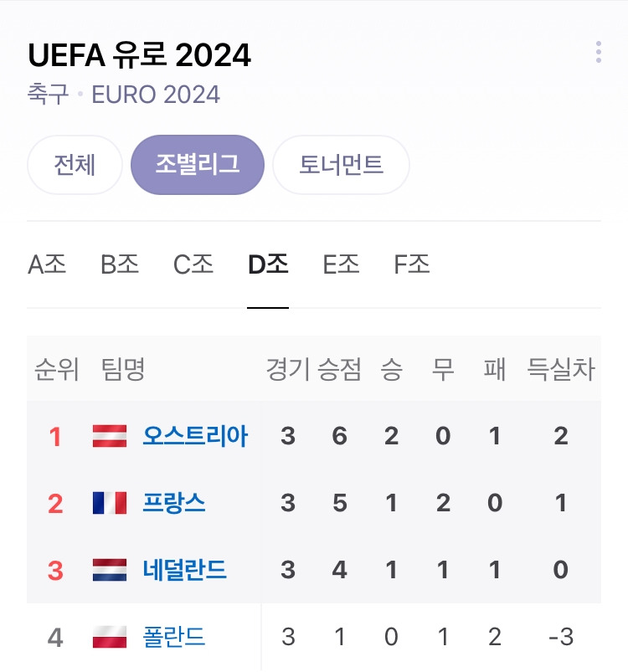Switch to the A조 group tab
The height and width of the screenshot is (672, 628).
click(47, 264)
